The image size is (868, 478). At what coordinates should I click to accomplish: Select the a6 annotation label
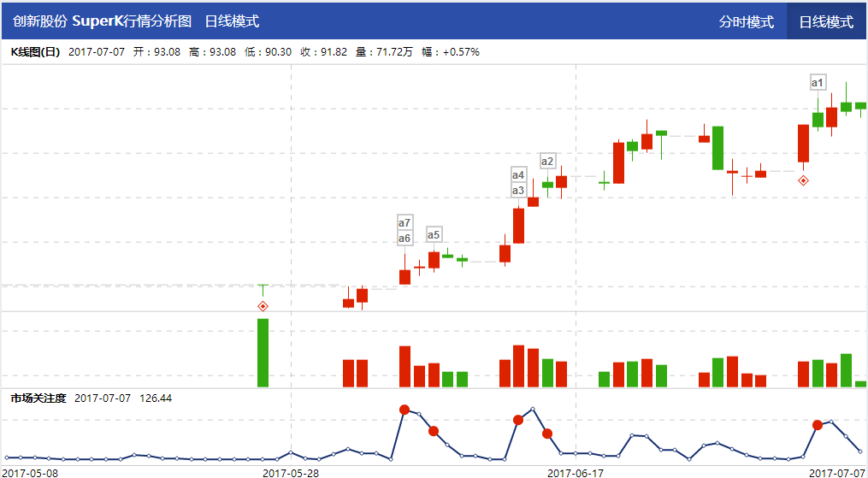(404, 238)
